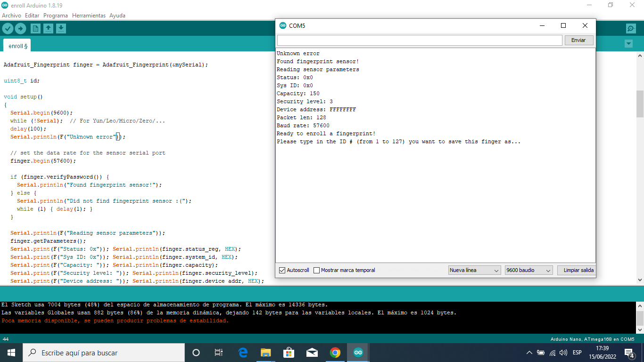Open Task View on the taskbar
644x362 pixels.
219,353
